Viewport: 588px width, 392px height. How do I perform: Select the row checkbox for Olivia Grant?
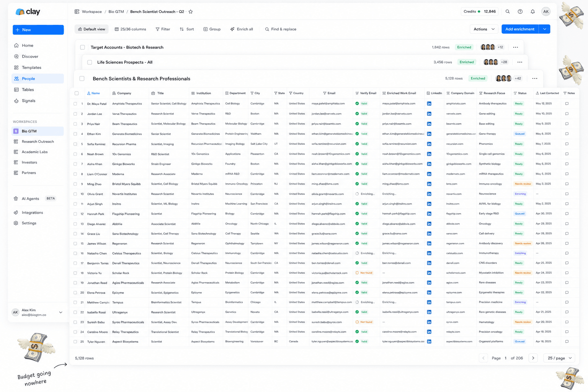coord(75,194)
